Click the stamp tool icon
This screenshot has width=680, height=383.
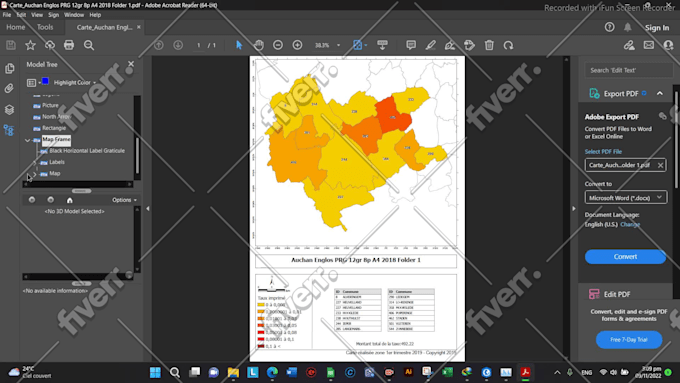[x=469, y=45]
